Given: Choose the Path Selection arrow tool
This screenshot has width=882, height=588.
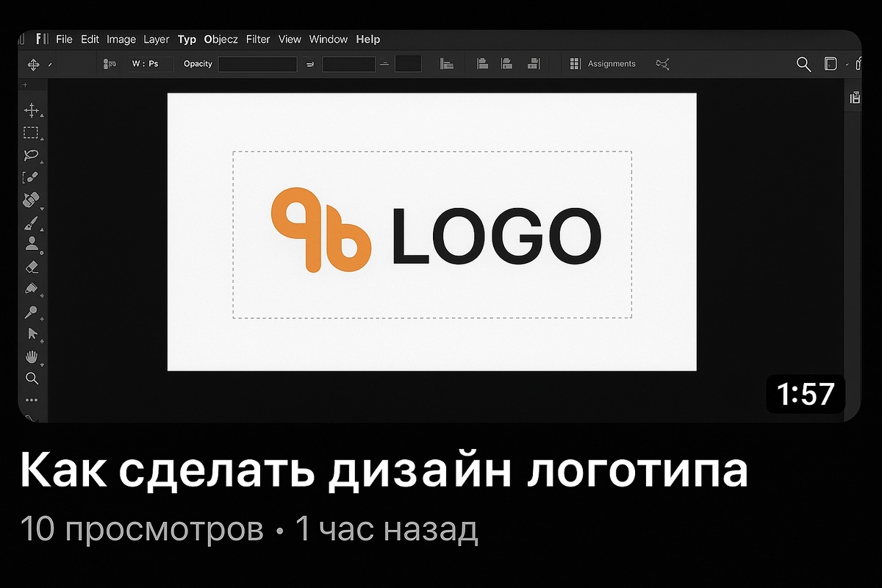Looking at the screenshot, I should (x=32, y=334).
